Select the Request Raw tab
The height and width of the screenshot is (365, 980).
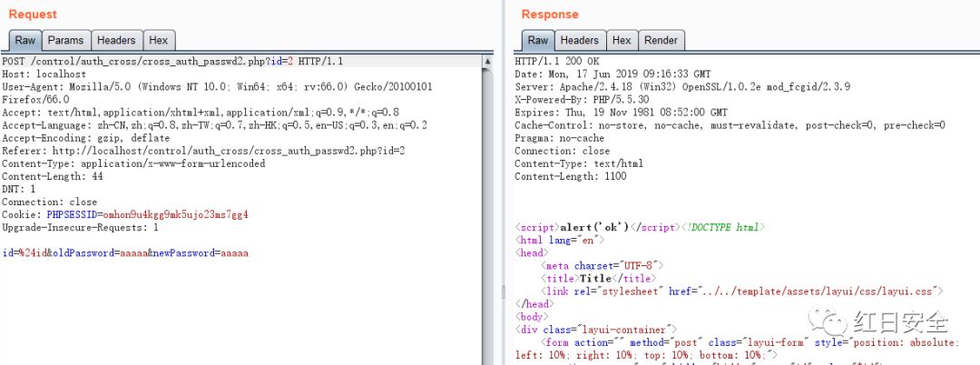click(x=24, y=40)
